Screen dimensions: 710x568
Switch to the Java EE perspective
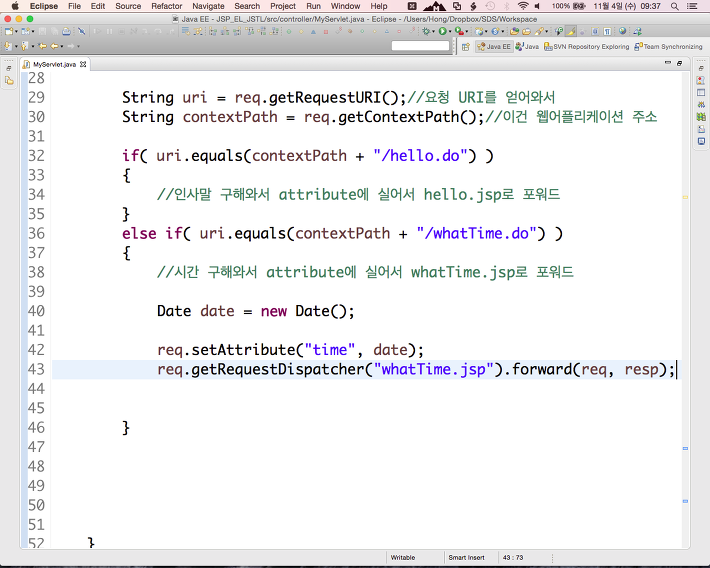(494, 47)
